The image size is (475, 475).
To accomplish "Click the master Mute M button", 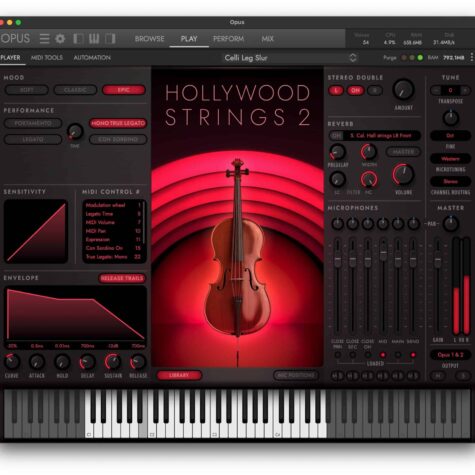I will pyautogui.click(x=438, y=376).
